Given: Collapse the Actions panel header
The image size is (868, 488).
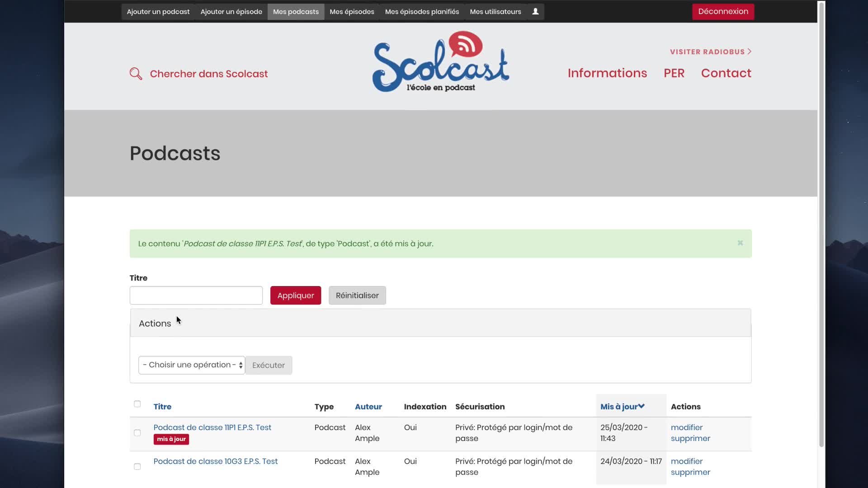Looking at the screenshot, I should coord(155,324).
